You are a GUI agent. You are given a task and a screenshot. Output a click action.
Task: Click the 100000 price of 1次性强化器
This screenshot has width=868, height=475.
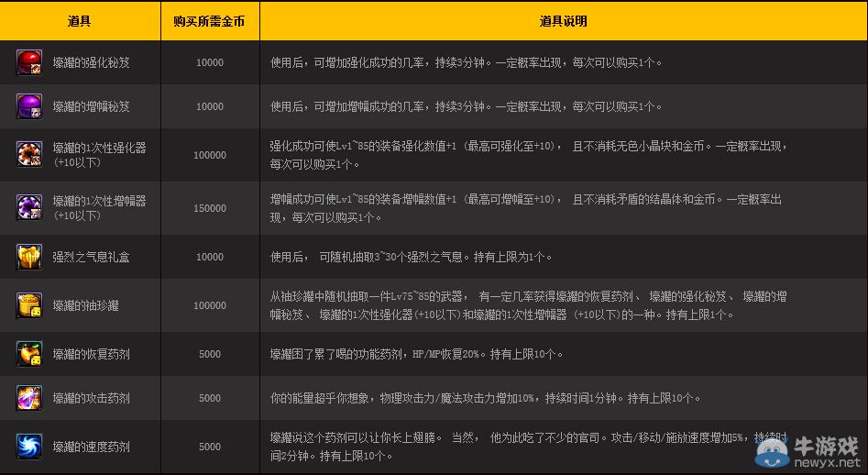tap(210, 155)
